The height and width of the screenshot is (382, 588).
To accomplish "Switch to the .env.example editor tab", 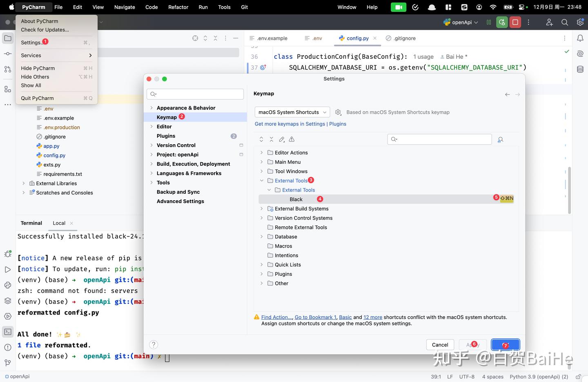I will coord(272,38).
